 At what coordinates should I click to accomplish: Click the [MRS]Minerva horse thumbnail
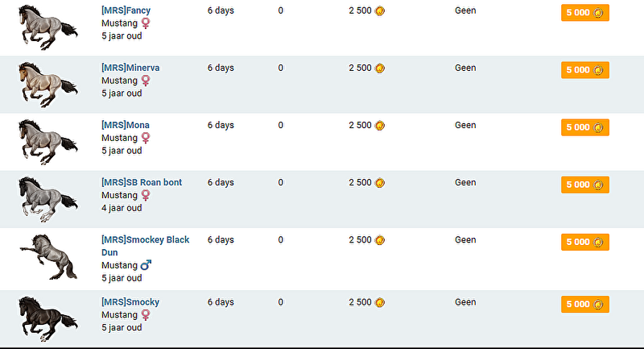point(47,84)
